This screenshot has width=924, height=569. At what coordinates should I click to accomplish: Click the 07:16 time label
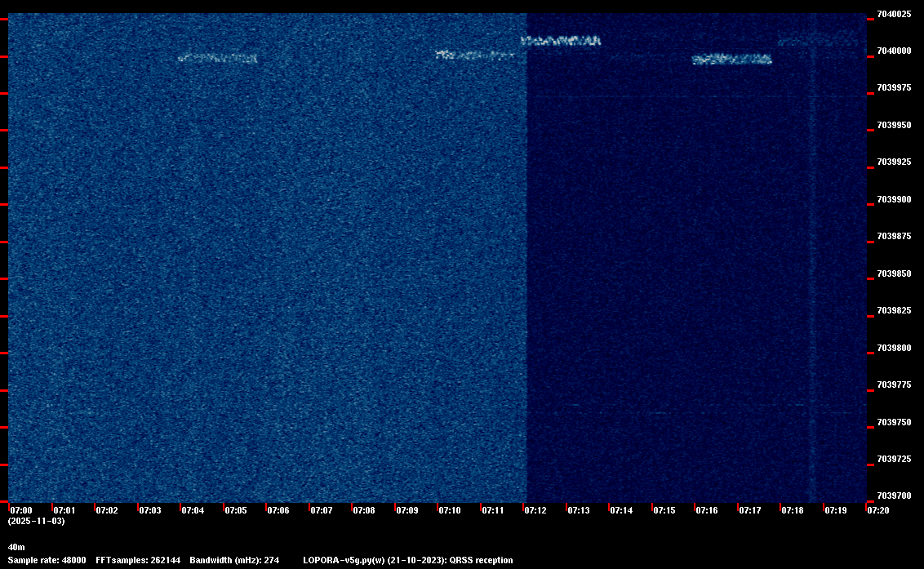tap(707, 510)
